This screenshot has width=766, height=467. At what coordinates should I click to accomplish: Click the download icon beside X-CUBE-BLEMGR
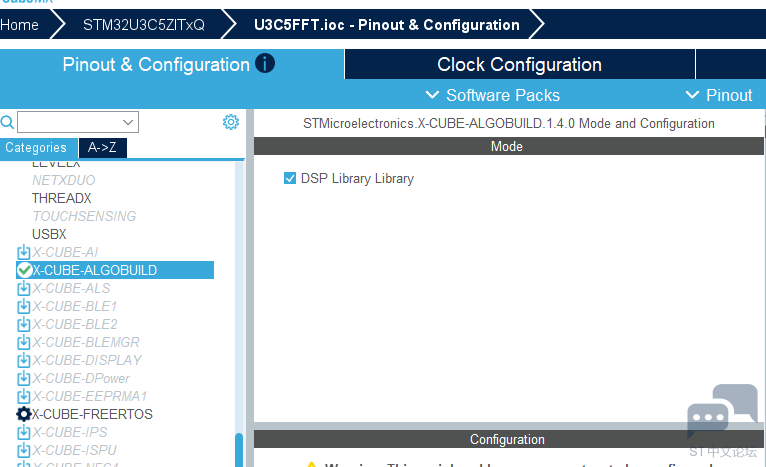click(x=23, y=342)
